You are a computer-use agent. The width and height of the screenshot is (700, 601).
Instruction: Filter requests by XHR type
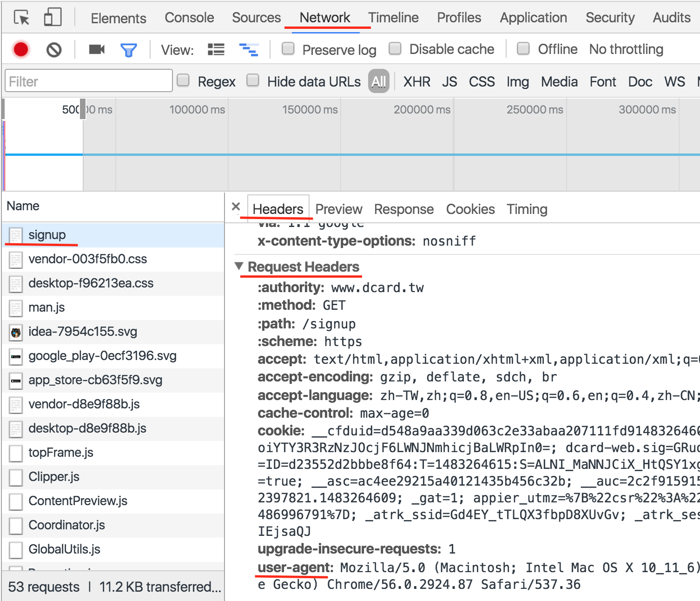coord(416,82)
